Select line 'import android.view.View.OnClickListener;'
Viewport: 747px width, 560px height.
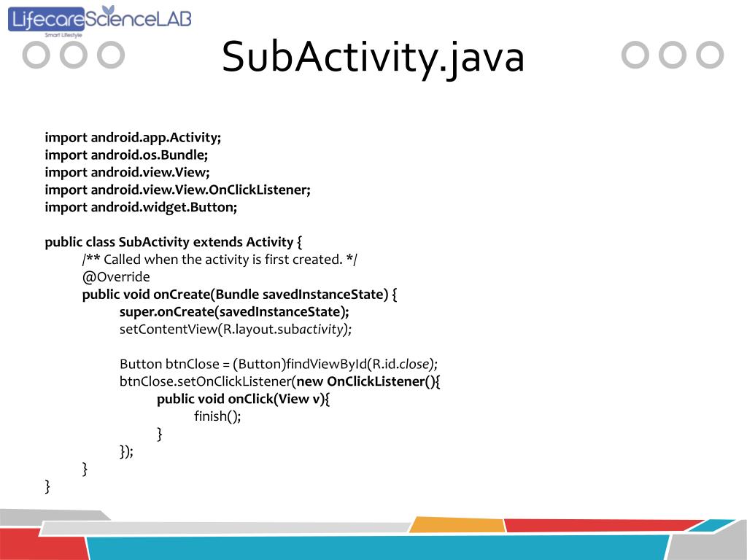click(178, 190)
